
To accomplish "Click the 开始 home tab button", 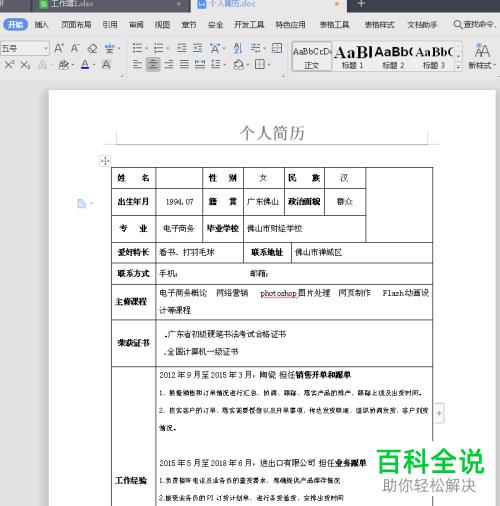I will [x=15, y=25].
